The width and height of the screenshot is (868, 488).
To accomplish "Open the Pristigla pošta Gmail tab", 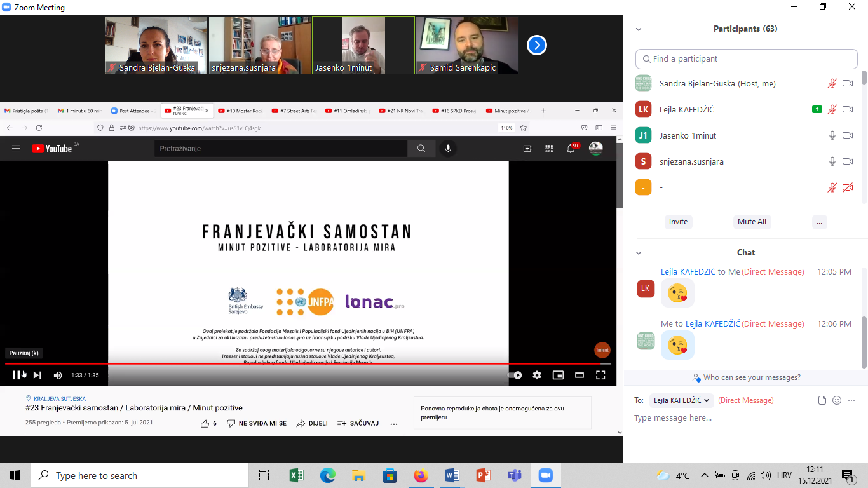I will (x=26, y=111).
